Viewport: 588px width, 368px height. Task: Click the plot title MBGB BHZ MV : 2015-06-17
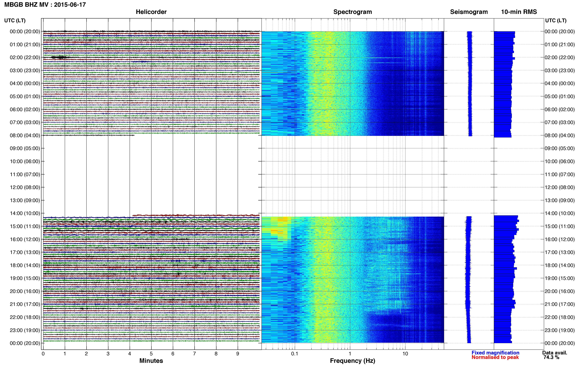coord(45,5)
